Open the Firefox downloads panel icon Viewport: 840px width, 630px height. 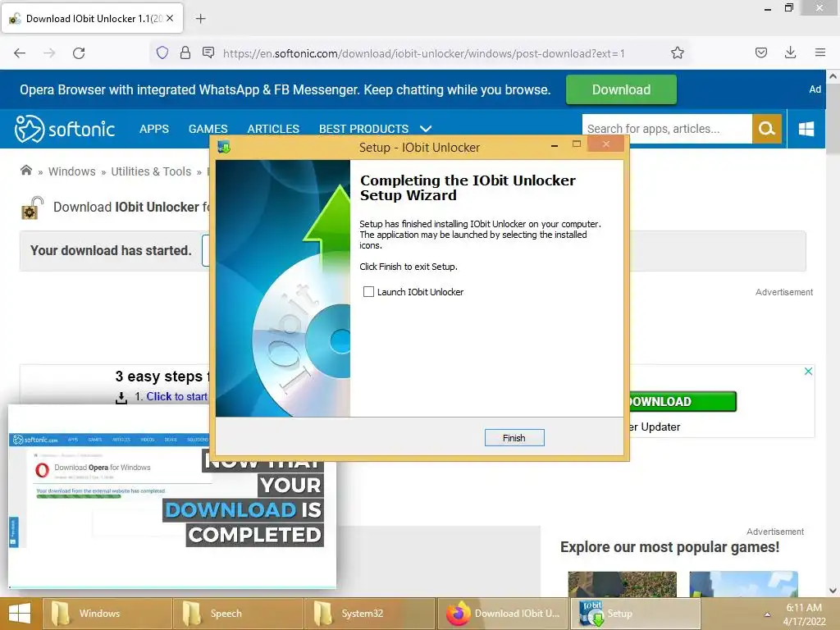click(790, 52)
